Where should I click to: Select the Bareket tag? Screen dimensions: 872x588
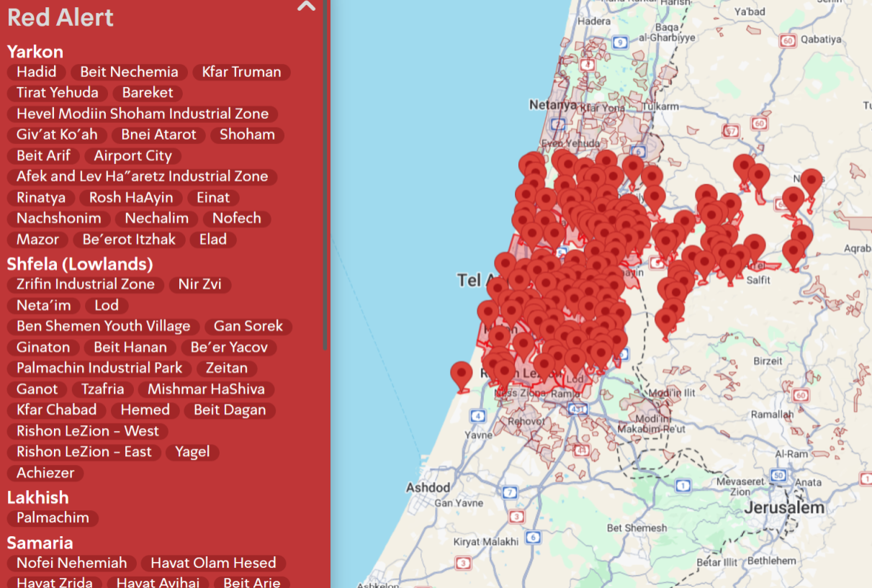pyautogui.click(x=148, y=93)
